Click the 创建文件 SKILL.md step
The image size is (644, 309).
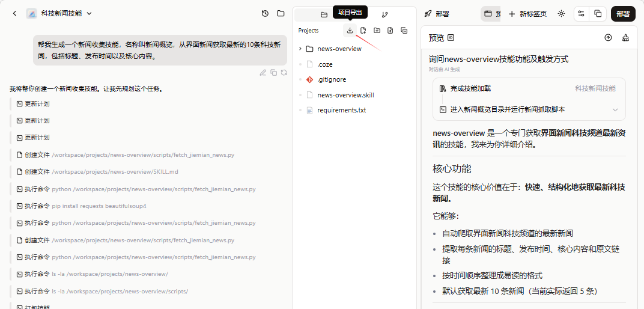(x=97, y=172)
